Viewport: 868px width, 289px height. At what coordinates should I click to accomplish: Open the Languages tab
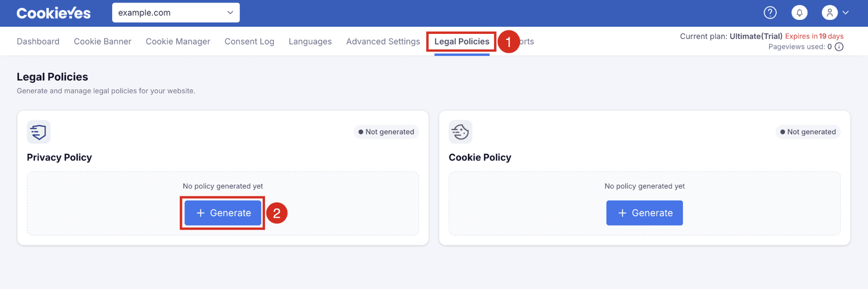click(x=310, y=41)
